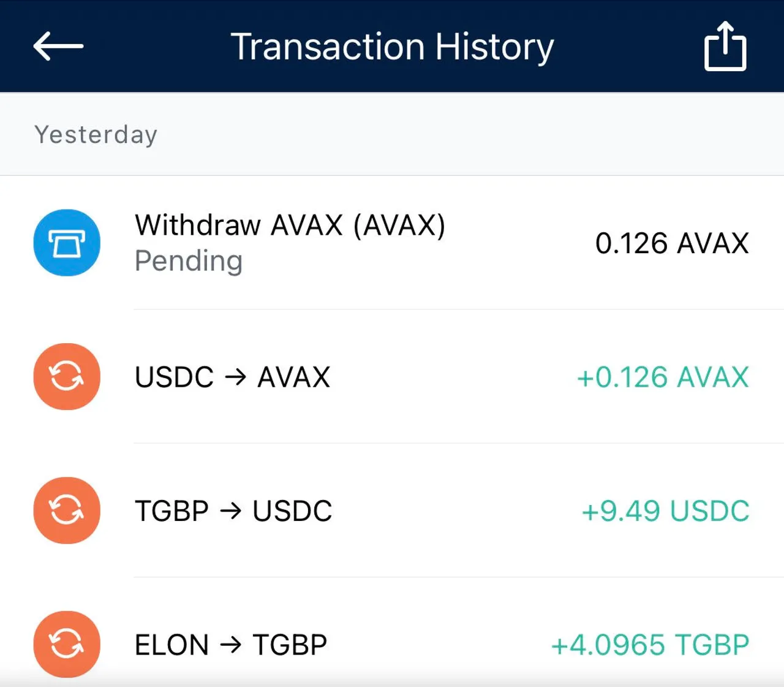The width and height of the screenshot is (784, 687).
Task: Tap the swap icon beside TGBP → USDC
Action: (67, 510)
